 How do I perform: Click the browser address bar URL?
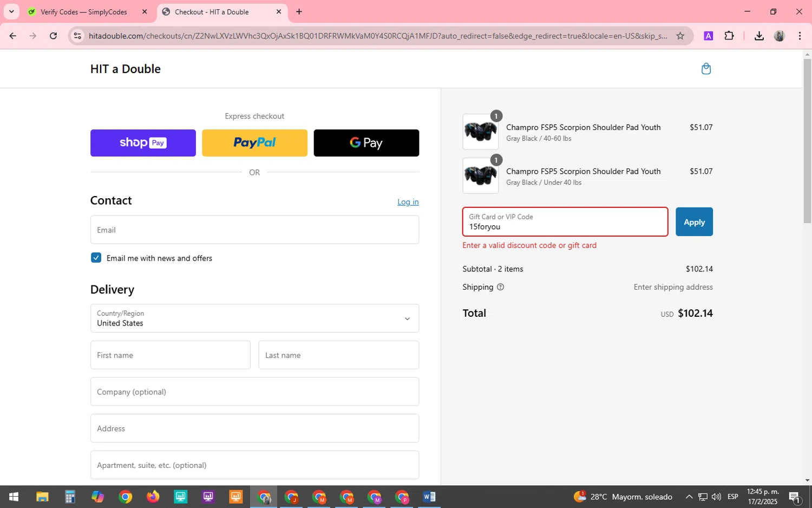[x=378, y=36]
